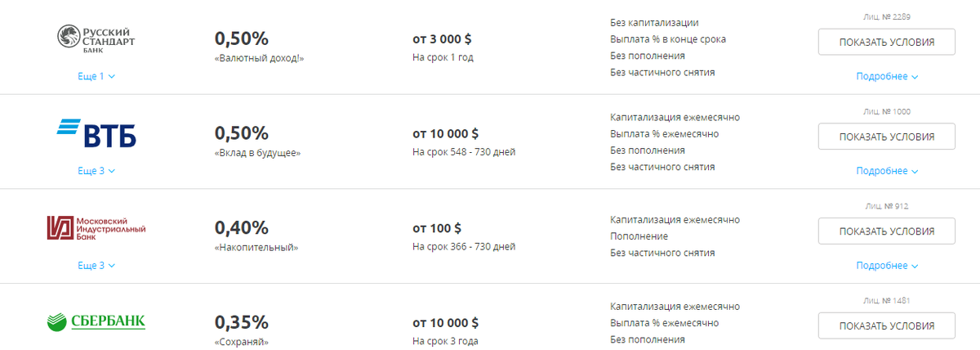Expand 'Еще 3' under ВТБ
This screenshot has width=980, height=350.
click(x=96, y=171)
